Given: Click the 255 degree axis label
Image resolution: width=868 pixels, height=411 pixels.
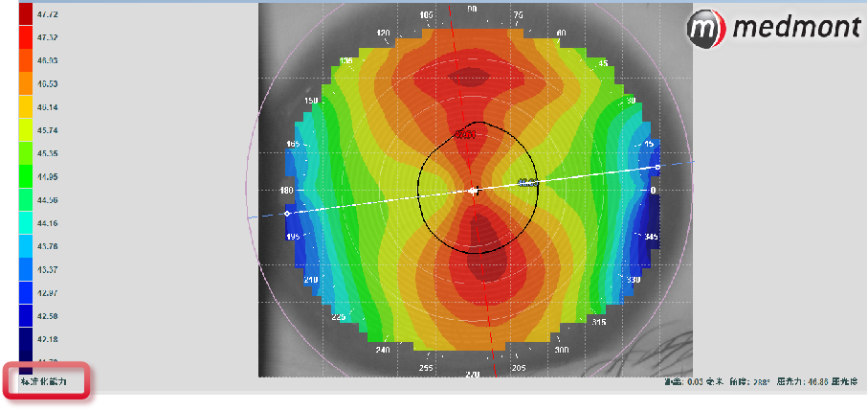Looking at the screenshot, I should 426,368.
